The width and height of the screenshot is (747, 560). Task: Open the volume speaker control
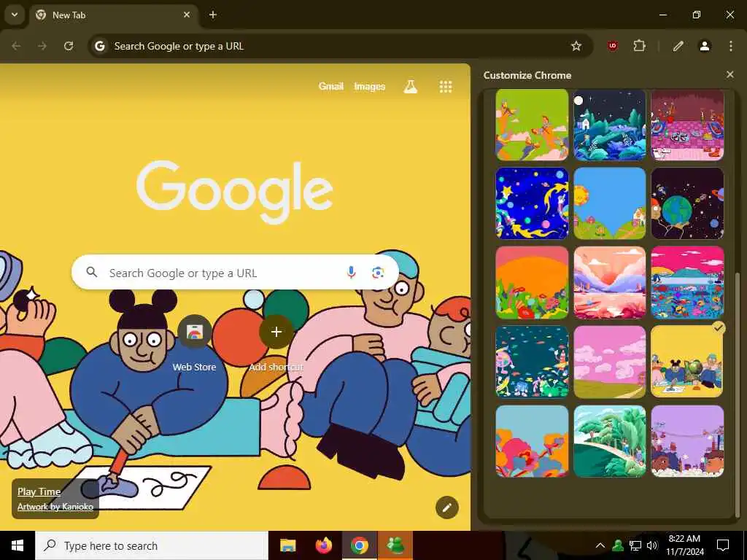click(x=652, y=545)
